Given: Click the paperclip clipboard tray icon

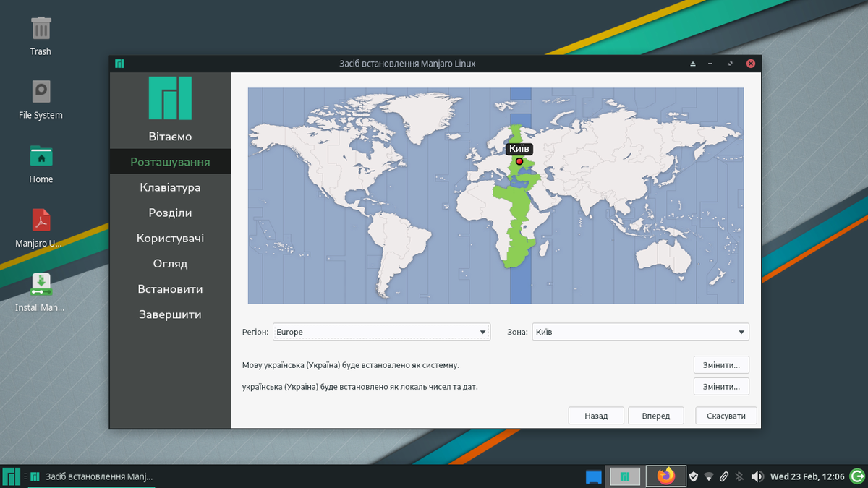Looking at the screenshot, I should 724,476.
